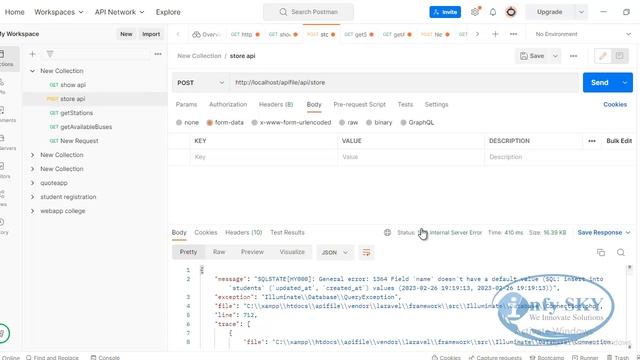
Task: Search within response body icon
Action: pos(621,252)
